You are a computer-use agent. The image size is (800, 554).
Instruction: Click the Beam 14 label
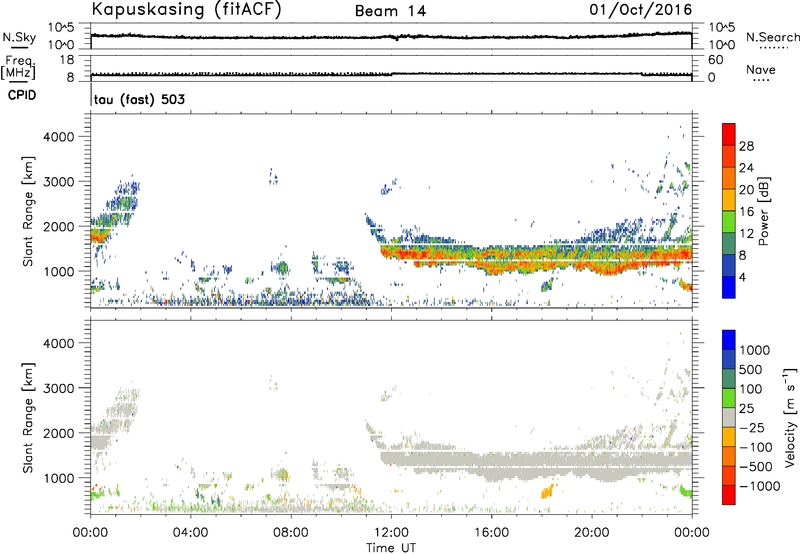pos(390,11)
